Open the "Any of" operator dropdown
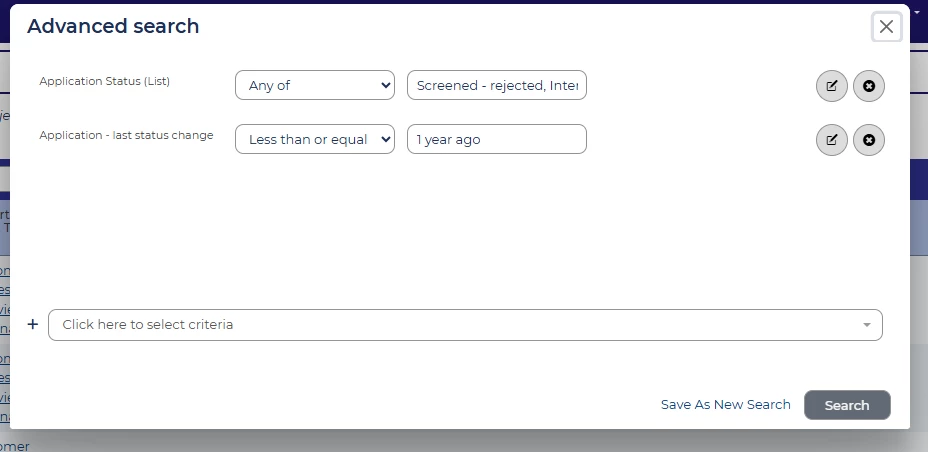The image size is (928, 452). click(314, 86)
